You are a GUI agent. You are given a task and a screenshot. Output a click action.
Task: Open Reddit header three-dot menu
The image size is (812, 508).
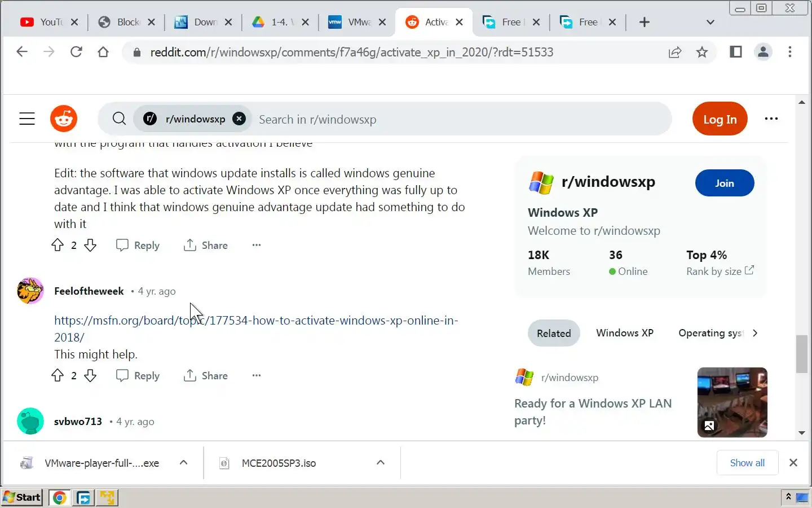(x=771, y=119)
